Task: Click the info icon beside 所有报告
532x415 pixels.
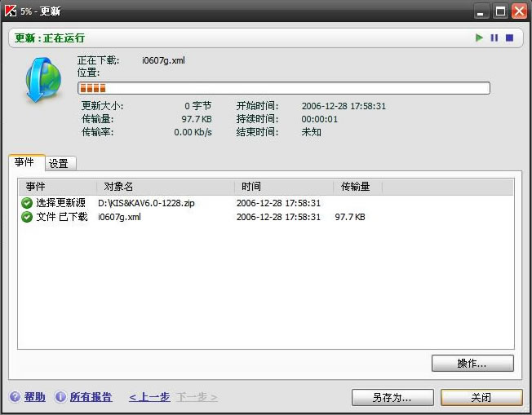Action: pos(60,397)
